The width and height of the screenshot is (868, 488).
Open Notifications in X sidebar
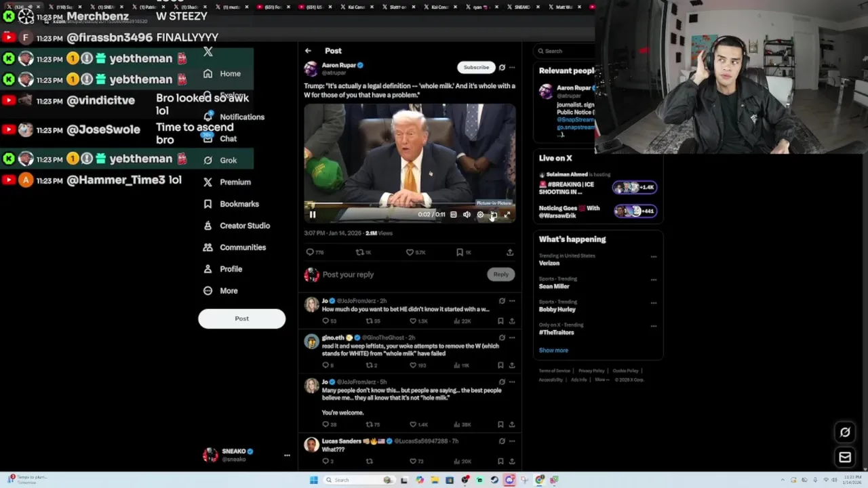234,117
